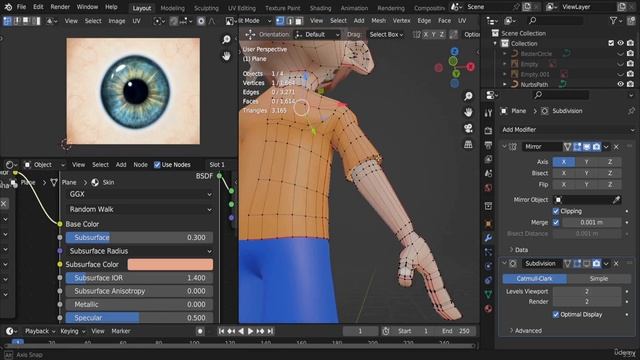Select Simple subdivision type
Image resolution: width=640 pixels, height=360 pixels.
(599, 279)
